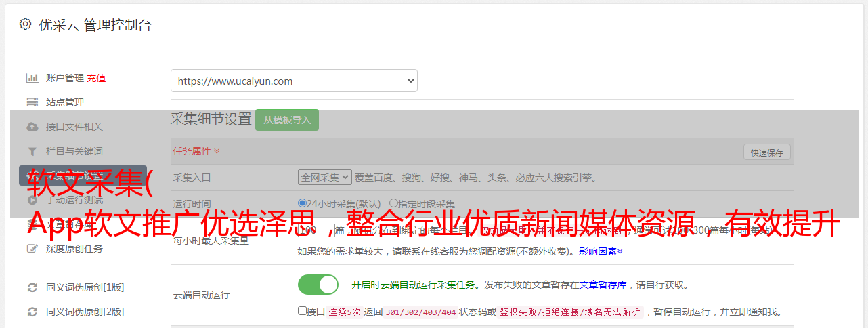Screen dimensions: 868x328
Task: Click the gear icon beside 优采云 管理控制台
Action: [x=25, y=24]
